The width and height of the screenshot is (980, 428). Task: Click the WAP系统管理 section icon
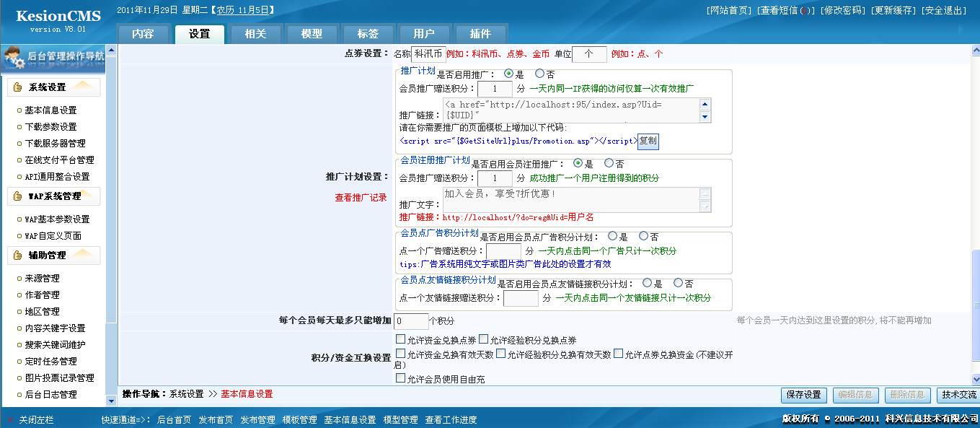[x=17, y=196]
